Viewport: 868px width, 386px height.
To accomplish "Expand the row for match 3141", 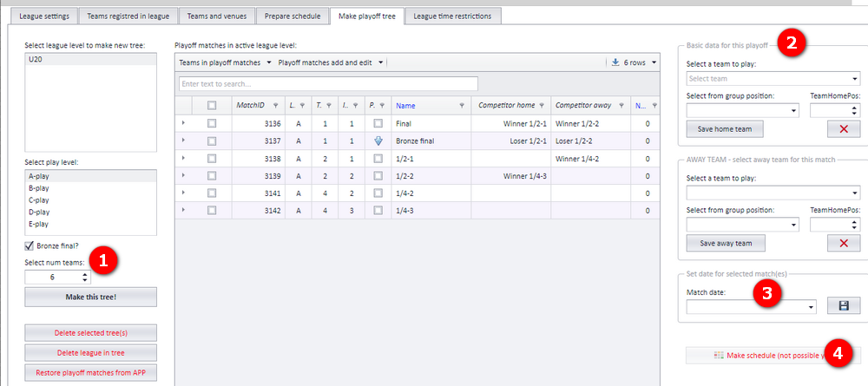I will pyautogui.click(x=183, y=193).
